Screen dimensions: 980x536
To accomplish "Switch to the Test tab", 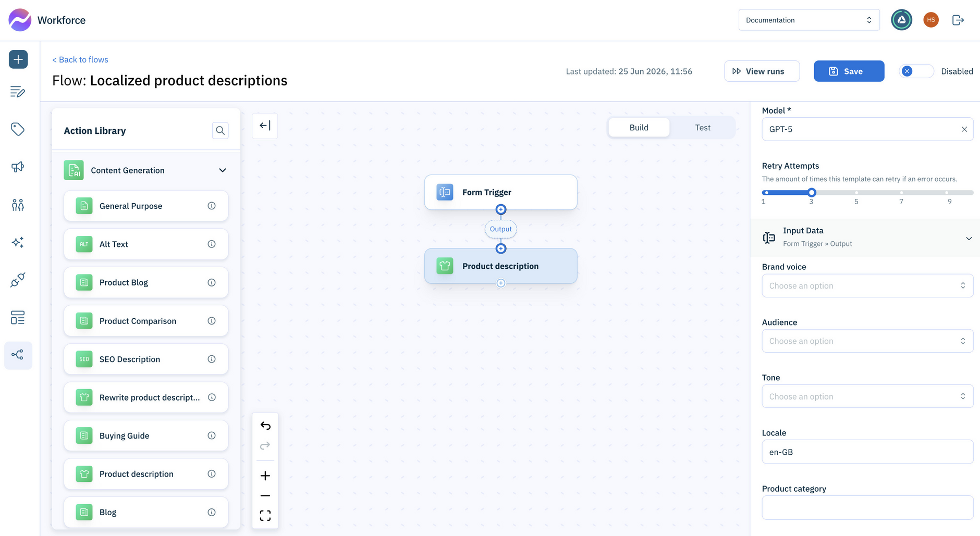I will click(x=703, y=128).
